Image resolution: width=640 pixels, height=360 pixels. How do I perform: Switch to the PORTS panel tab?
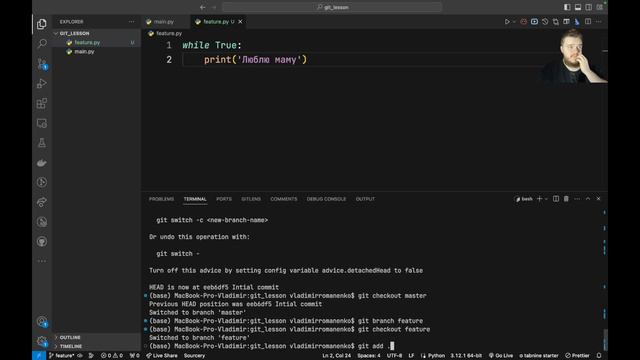coord(224,199)
